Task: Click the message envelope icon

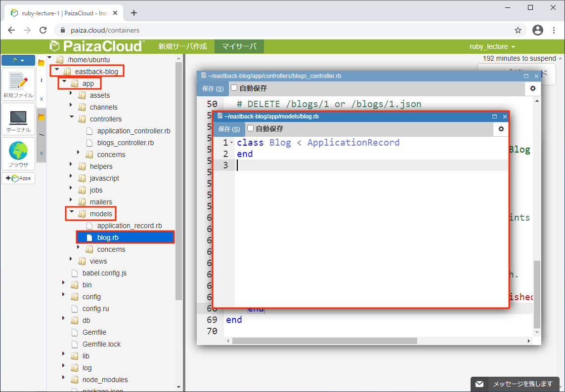Action: click(x=479, y=384)
